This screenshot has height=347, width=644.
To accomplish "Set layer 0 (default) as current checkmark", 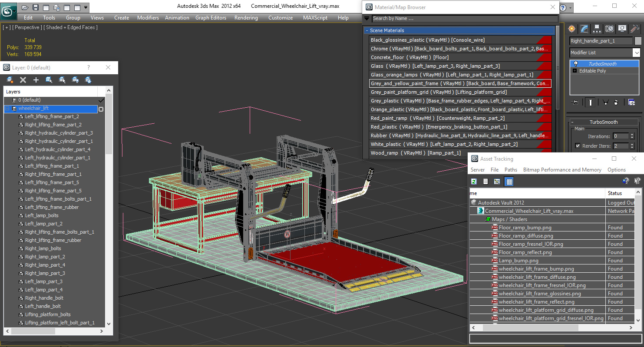I will click(x=101, y=100).
